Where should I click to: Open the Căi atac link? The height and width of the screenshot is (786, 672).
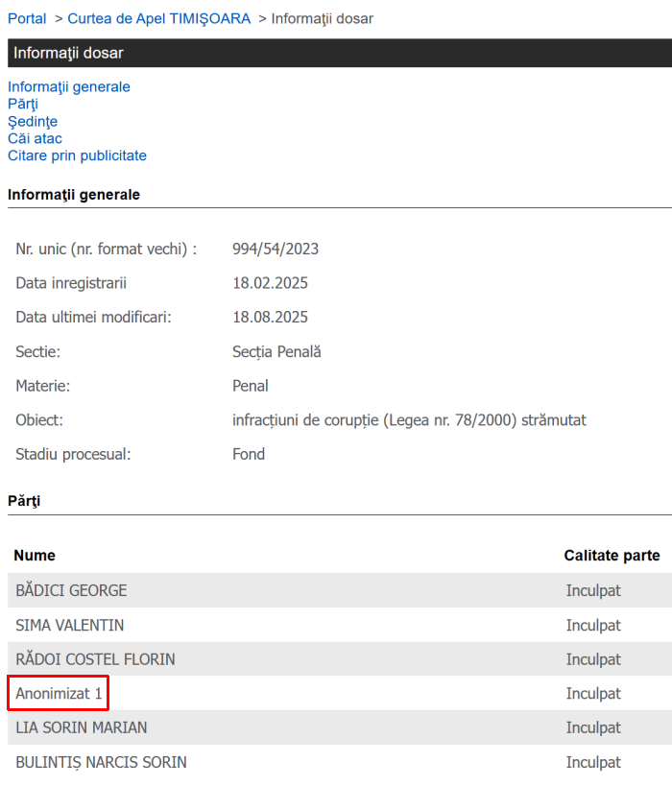point(36,138)
